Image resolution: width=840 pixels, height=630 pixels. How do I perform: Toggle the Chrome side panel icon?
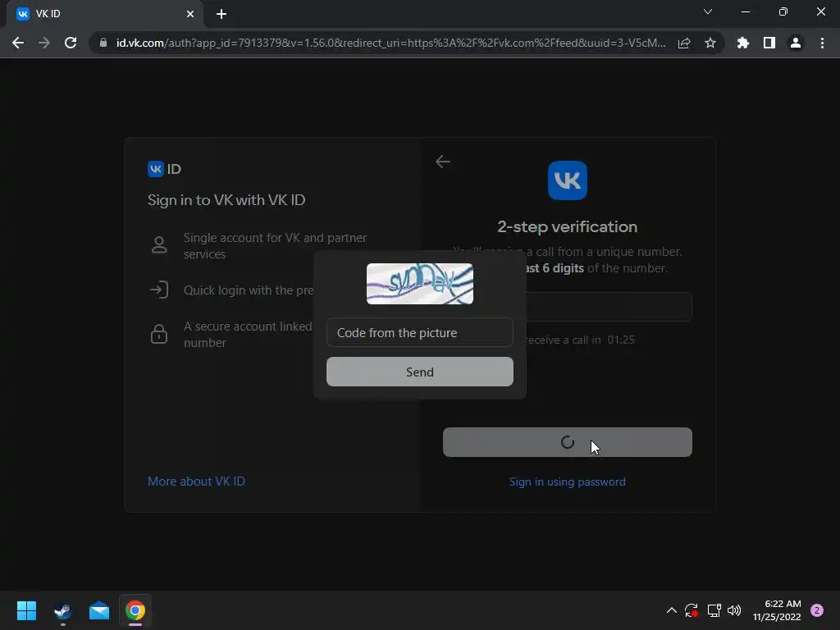tap(769, 43)
